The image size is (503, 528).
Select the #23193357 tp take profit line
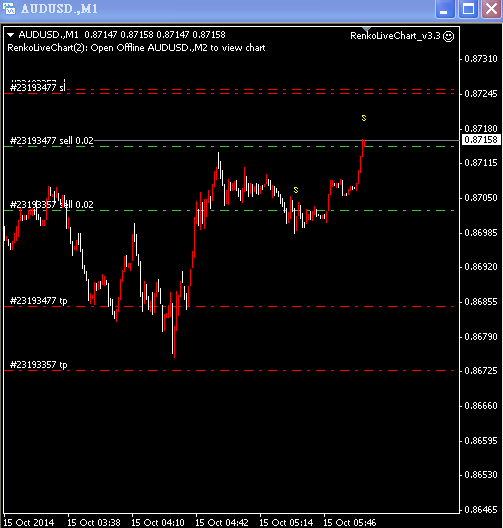pos(229,370)
